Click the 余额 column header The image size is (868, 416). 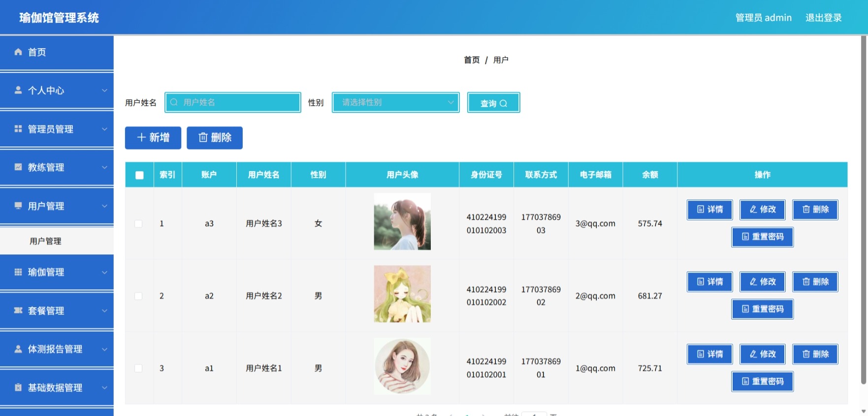pos(650,174)
